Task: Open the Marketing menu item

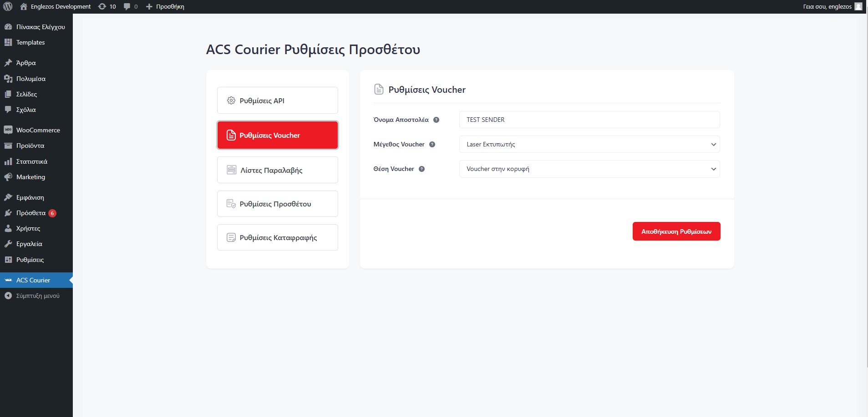Action: pyautogui.click(x=36, y=177)
